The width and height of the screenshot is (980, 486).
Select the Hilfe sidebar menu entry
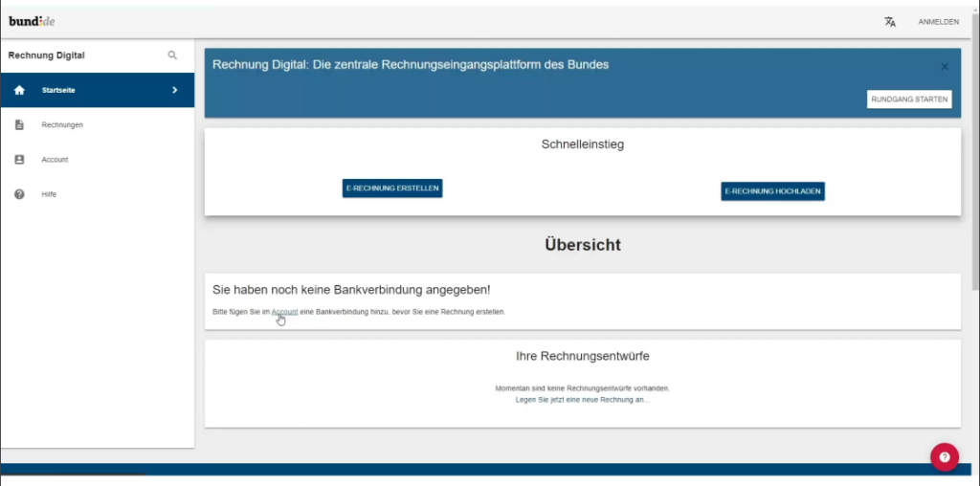[49, 194]
